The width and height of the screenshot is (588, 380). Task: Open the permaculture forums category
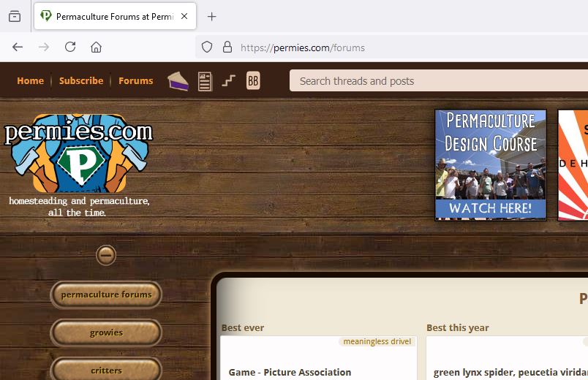tap(106, 295)
